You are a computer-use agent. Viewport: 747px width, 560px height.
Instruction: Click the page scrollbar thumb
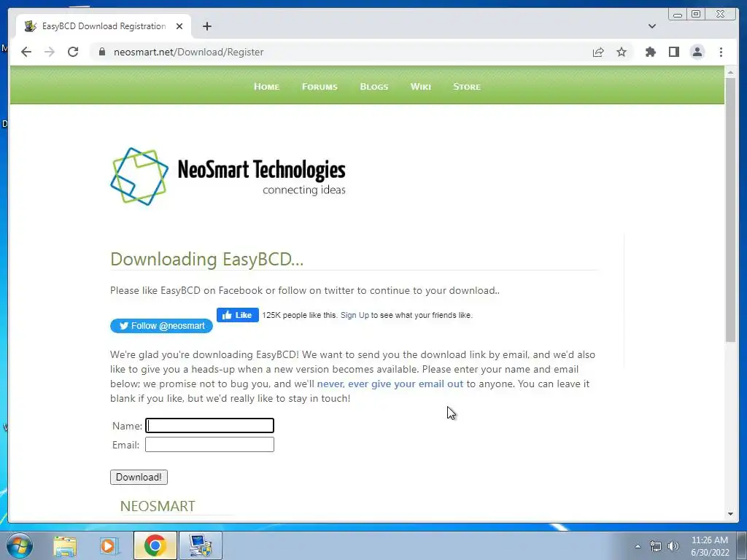pos(730,209)
